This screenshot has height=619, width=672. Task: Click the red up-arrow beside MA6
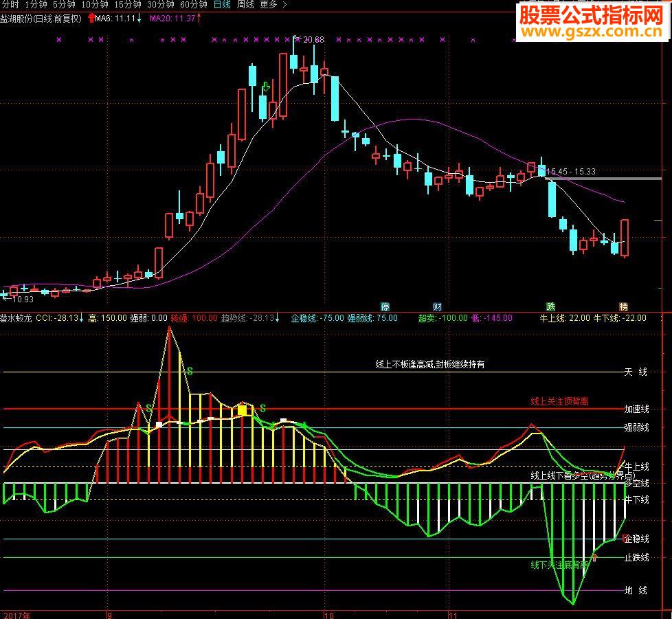point(91,18)
